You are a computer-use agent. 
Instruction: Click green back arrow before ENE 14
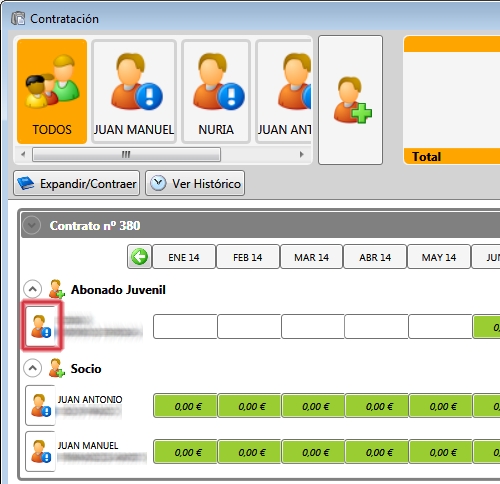click(x=139, y=257)
